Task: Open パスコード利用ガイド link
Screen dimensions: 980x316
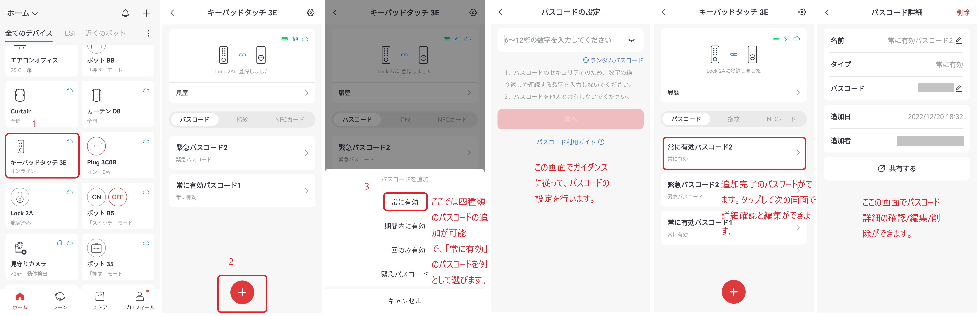Action: (x=570, y=142)
